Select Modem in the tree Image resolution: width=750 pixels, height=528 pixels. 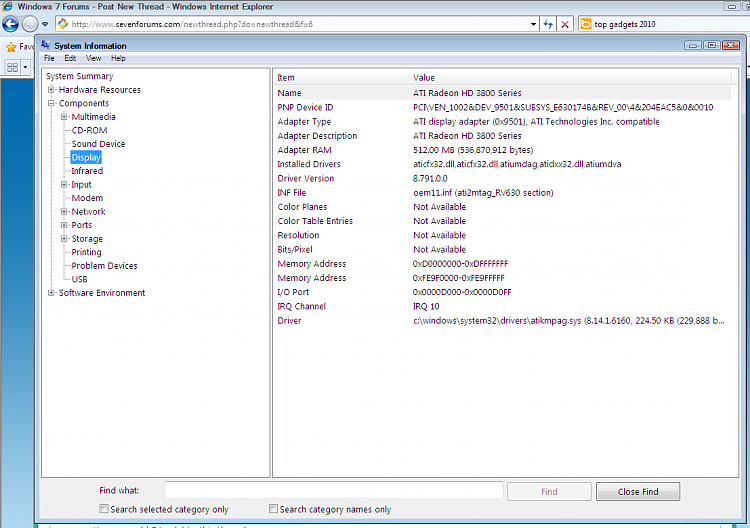(x=87, y=198)
